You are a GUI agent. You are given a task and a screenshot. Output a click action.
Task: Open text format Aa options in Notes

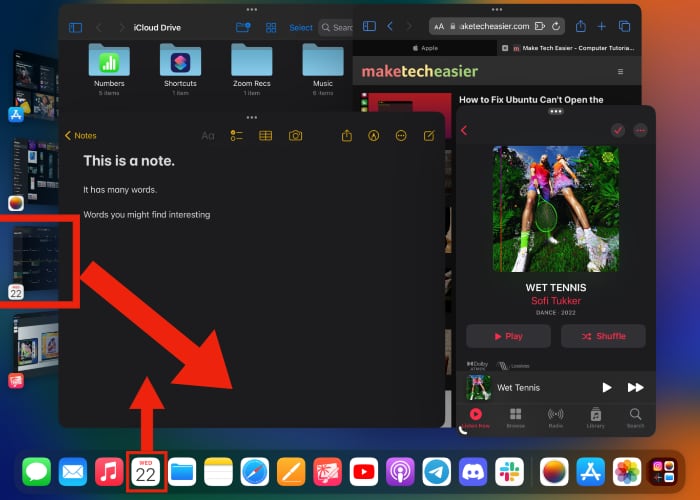(x=208, y=136)
